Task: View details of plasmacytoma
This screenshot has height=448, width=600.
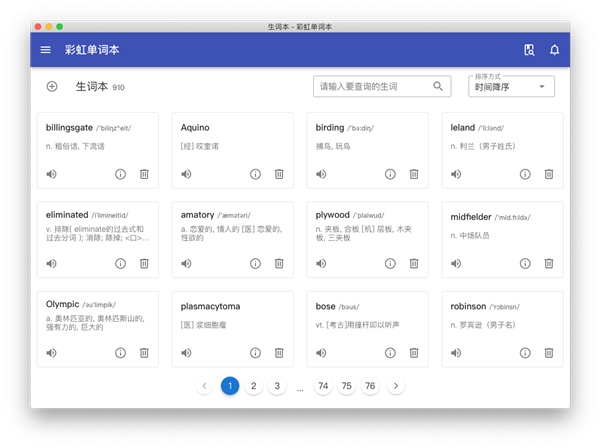Action: point(255,353)
